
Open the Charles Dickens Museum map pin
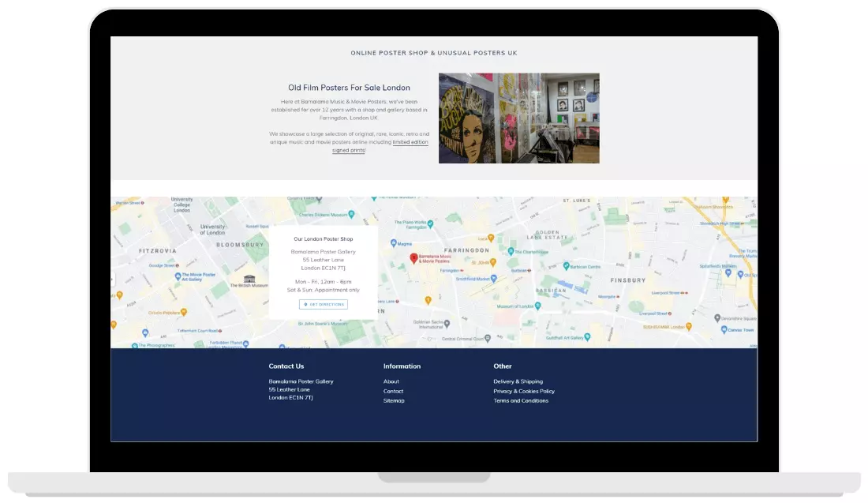point(351,214)
